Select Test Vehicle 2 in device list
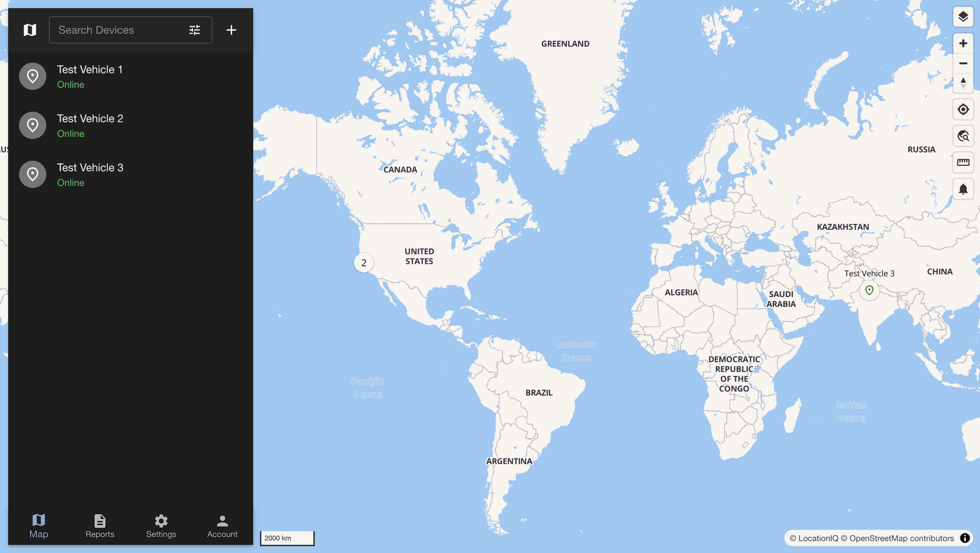The width and height of the screenshot is (980, 553). pos(131,126)
